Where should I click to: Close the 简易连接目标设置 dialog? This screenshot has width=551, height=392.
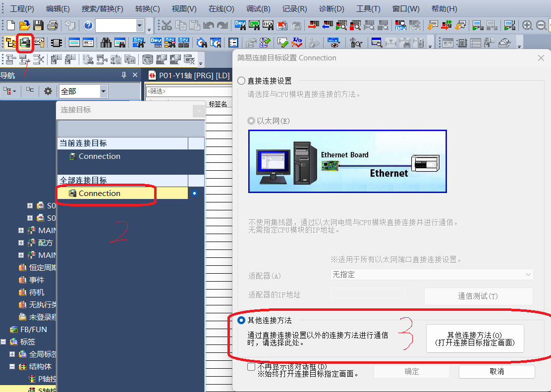pos(541,58)
